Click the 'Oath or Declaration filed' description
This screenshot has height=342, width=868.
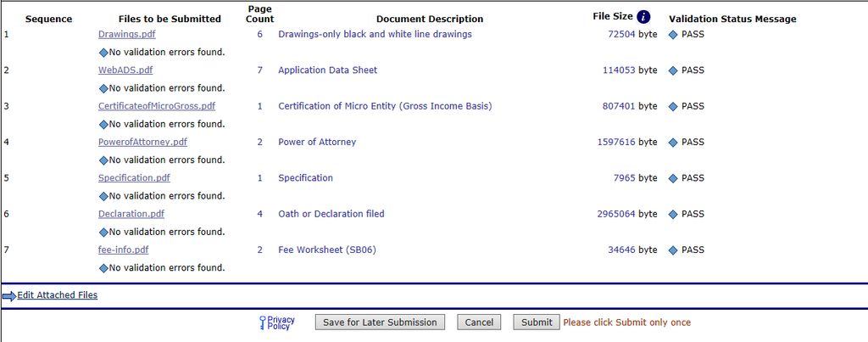click(x=331, y=214)
